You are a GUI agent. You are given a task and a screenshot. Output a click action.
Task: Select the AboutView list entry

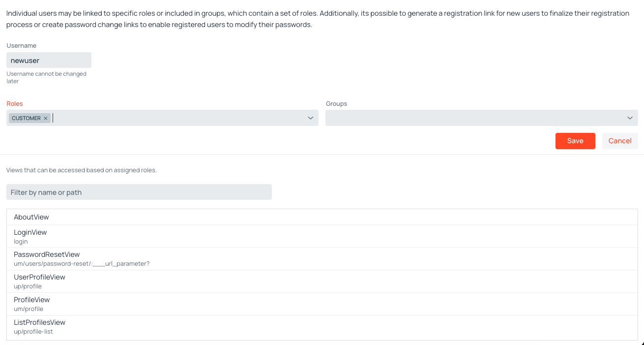322,217
